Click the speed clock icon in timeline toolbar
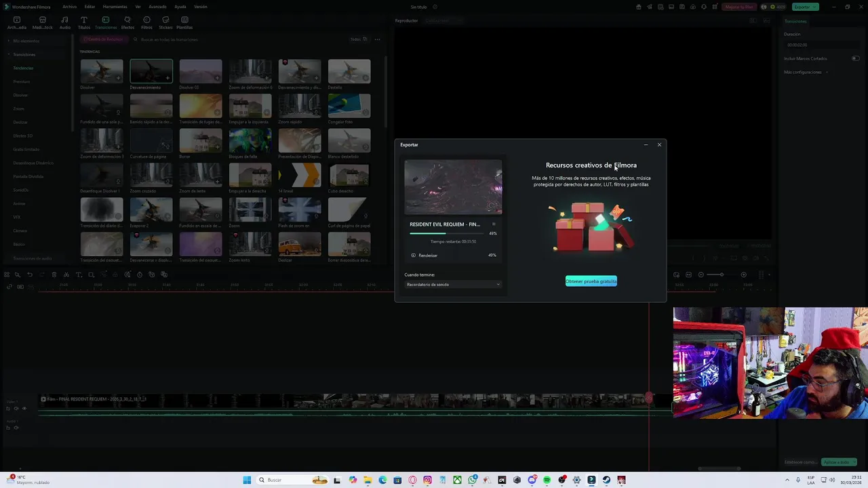This screenshot has width=868, height=488. 140,274
